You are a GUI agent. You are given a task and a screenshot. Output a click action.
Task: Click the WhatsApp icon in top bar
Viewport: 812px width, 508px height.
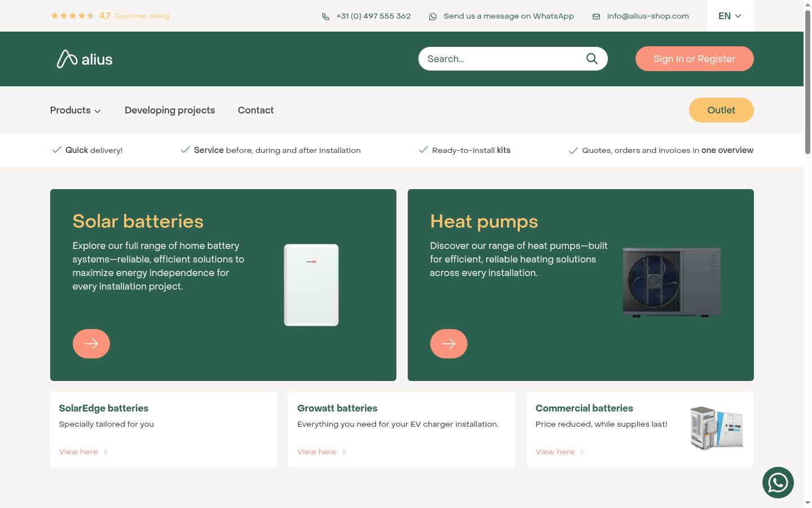[x=433, y=16]
